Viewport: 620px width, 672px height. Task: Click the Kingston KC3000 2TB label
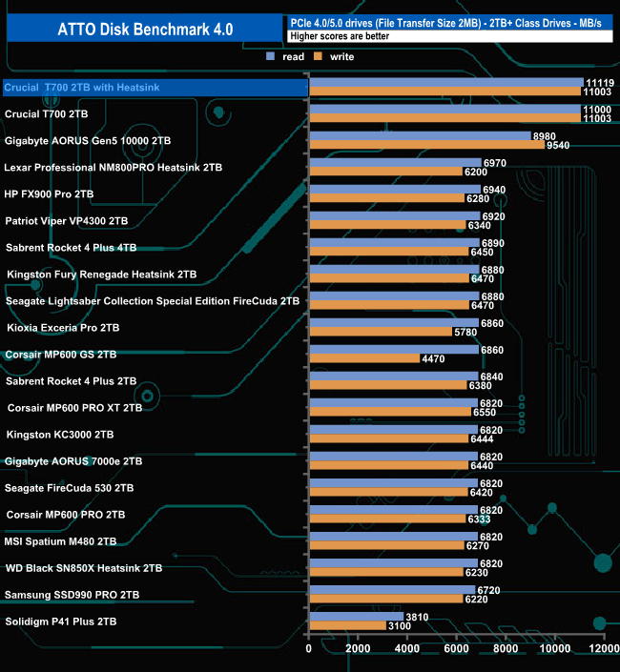[60, 435]
